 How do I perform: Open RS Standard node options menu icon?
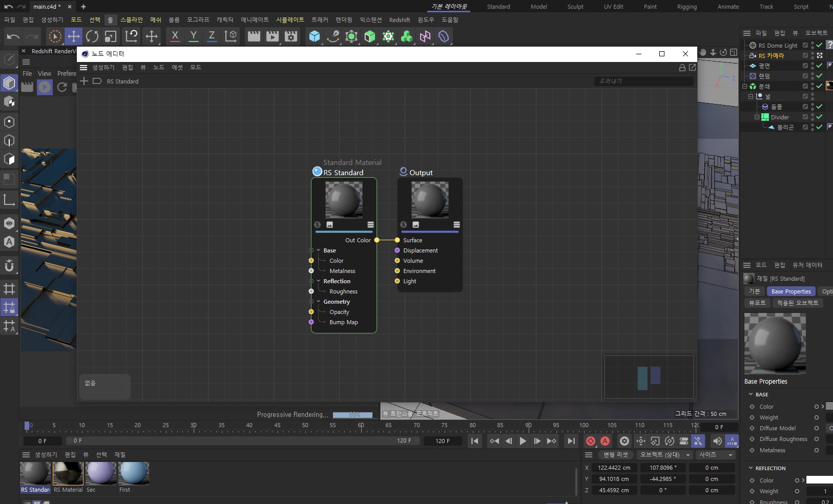tap(370, 225)
